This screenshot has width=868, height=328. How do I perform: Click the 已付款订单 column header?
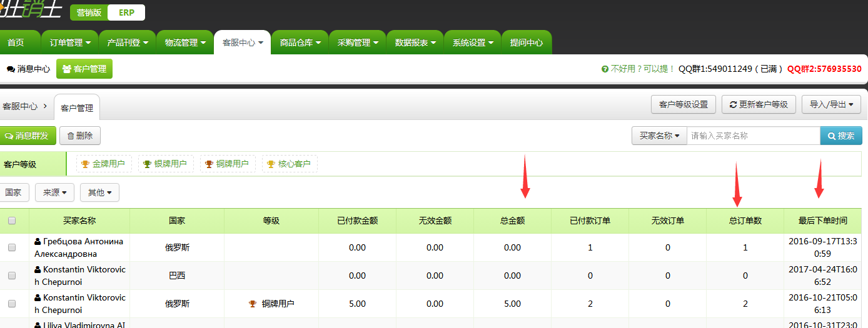[x=590, y=221]
